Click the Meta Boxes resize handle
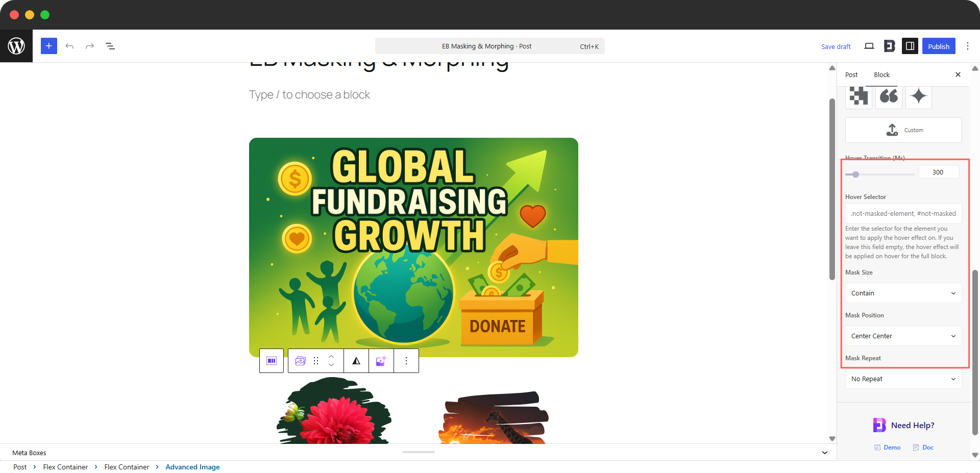This screenshot has height=473, width=980. (x=419, y=452)
